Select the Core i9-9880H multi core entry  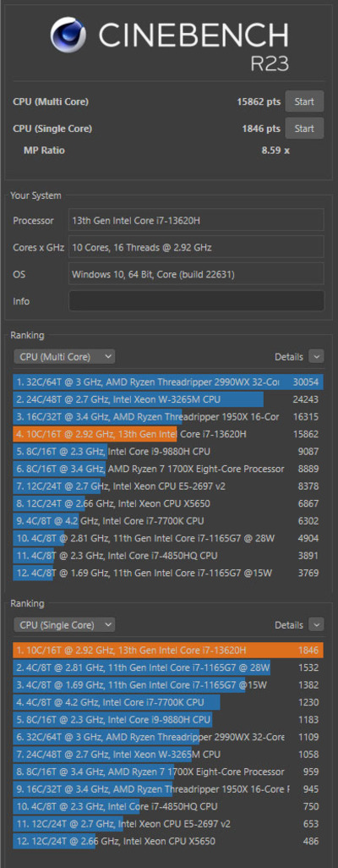168,451
